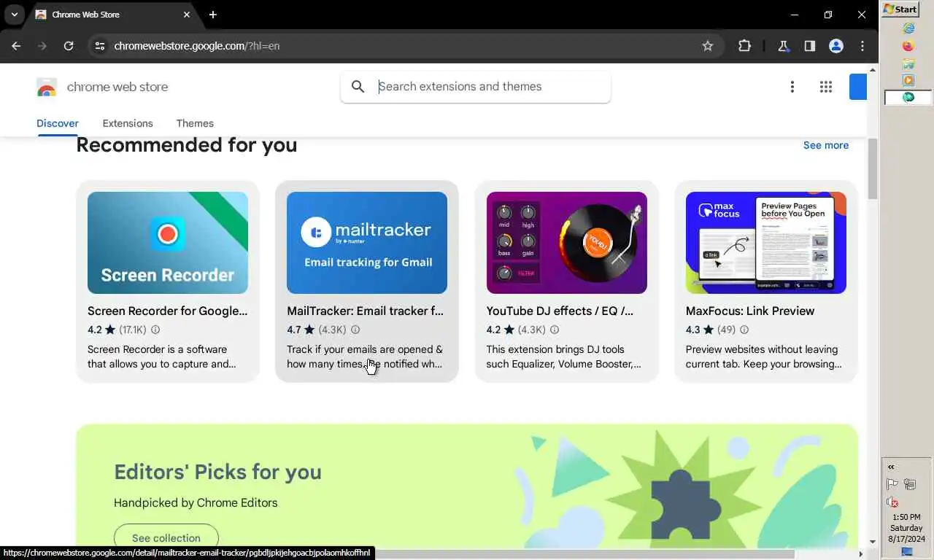Click the Chrome Web Store logo
934x560 pixels.
(47, 87)
